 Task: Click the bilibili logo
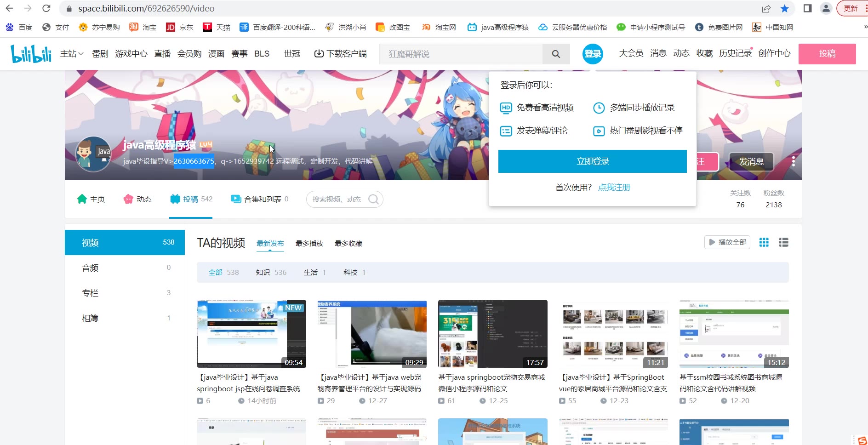[x=31, y=54]
